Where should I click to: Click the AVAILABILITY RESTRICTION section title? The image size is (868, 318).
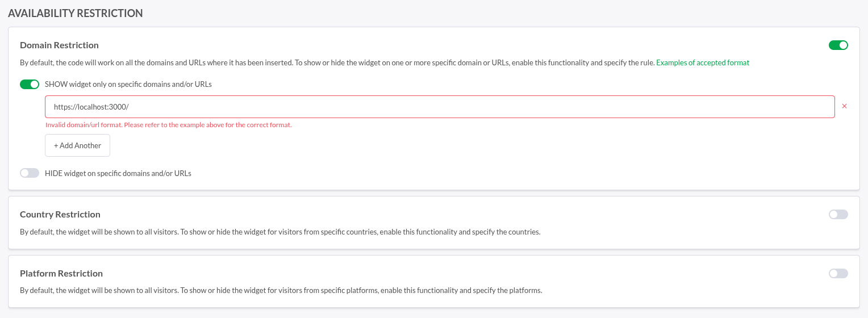tap(76, 13)
